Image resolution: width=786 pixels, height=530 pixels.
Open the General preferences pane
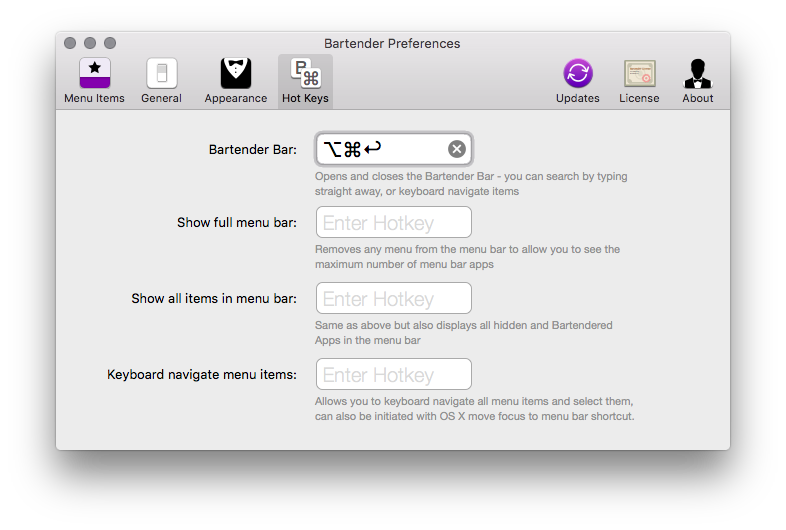coord(161,81)
